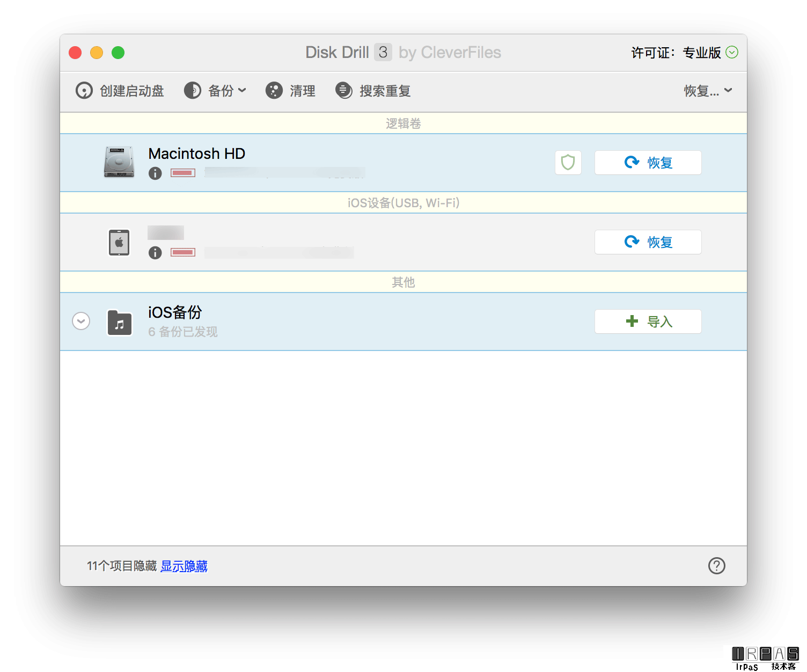
Task: Click the iOS备份 music folder icon
Action: 120,323
